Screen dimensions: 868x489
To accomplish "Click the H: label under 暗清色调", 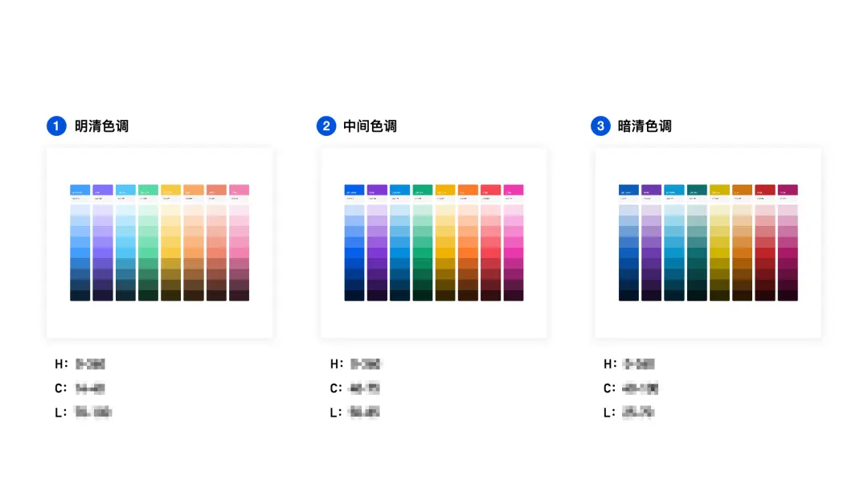I will (x=610, y=364).
